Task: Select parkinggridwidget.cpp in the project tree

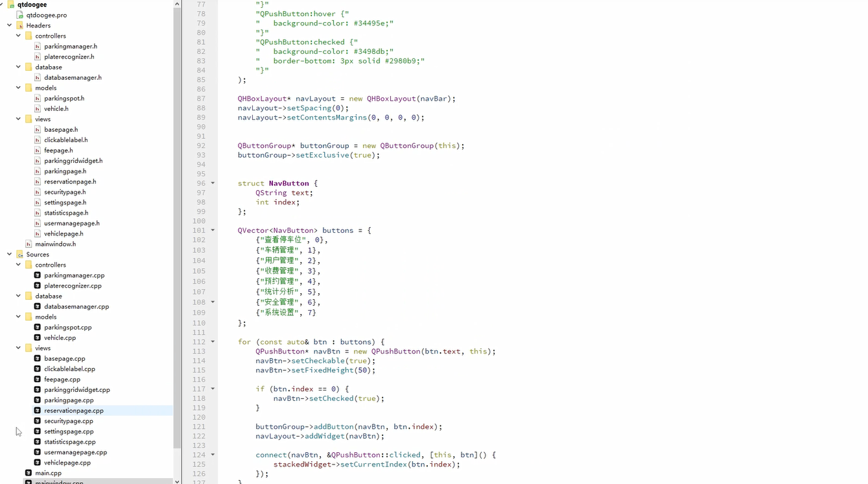Action: point(77,389)
